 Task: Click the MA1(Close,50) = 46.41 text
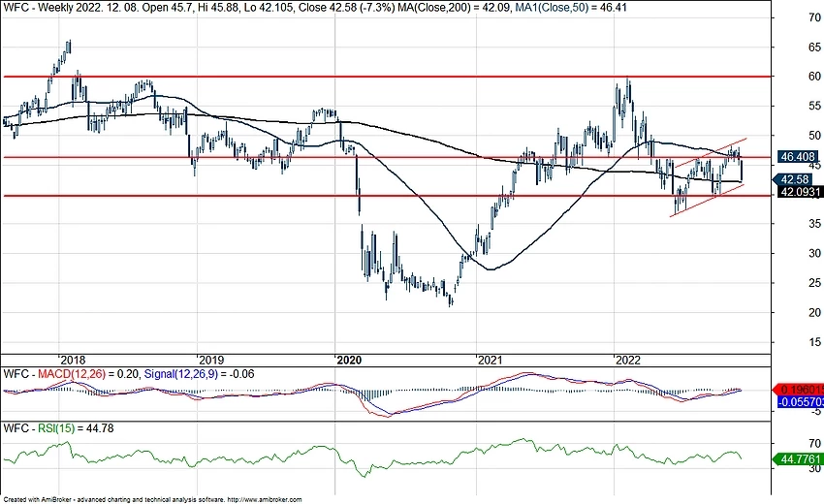pyautogui.click(x=569, y=8)
